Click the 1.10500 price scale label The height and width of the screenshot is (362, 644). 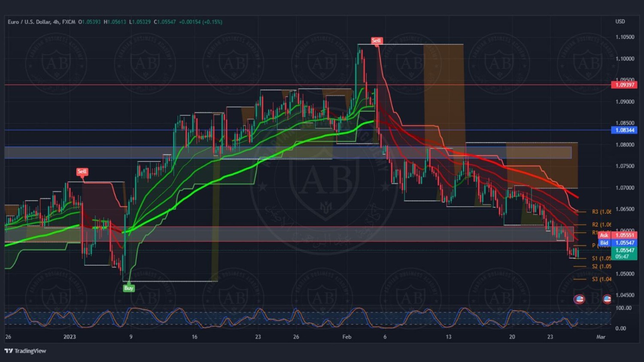pyautogui.click(x=625, y=37)
